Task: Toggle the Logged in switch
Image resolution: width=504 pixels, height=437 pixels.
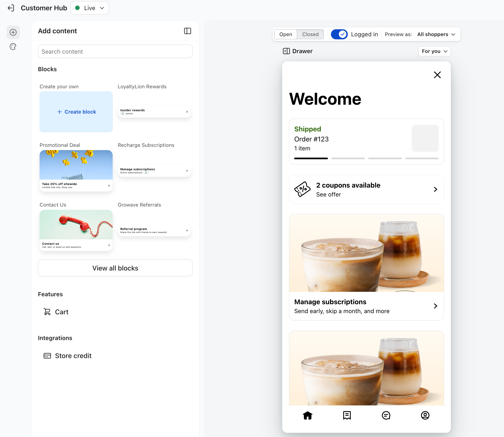Action: click(339, 34)
